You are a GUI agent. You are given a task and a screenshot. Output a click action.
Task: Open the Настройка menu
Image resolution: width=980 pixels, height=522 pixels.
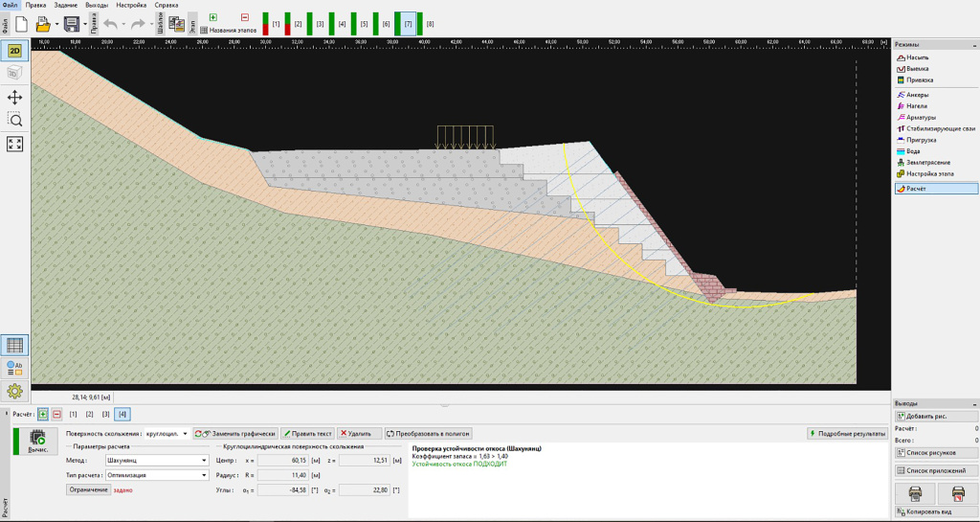(131, 5)
